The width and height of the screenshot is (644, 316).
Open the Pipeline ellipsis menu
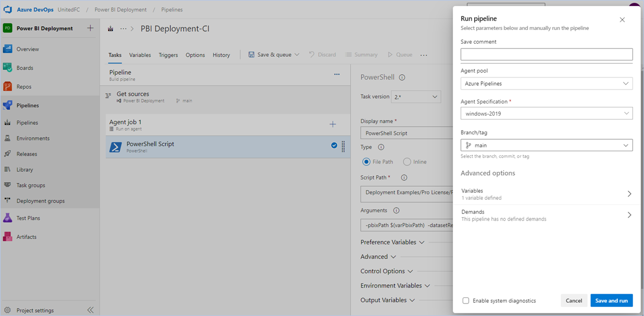point(337,74)
